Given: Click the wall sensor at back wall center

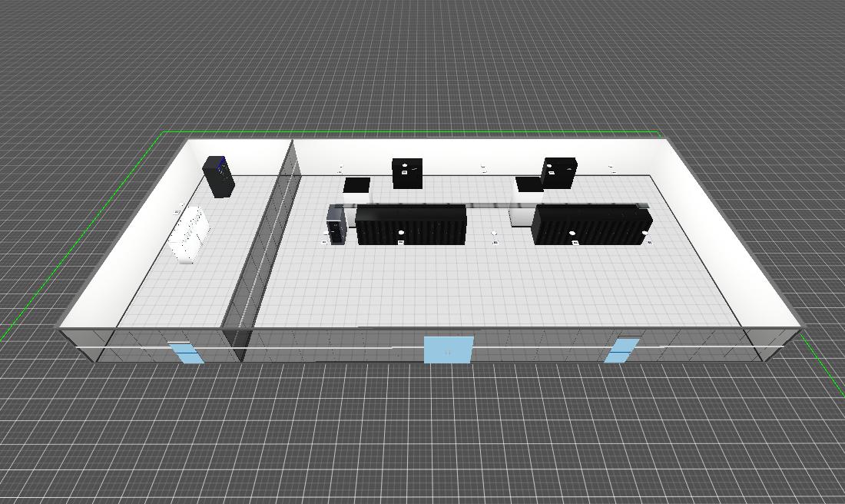Looking at the screenshot, I should pos(483,168).
